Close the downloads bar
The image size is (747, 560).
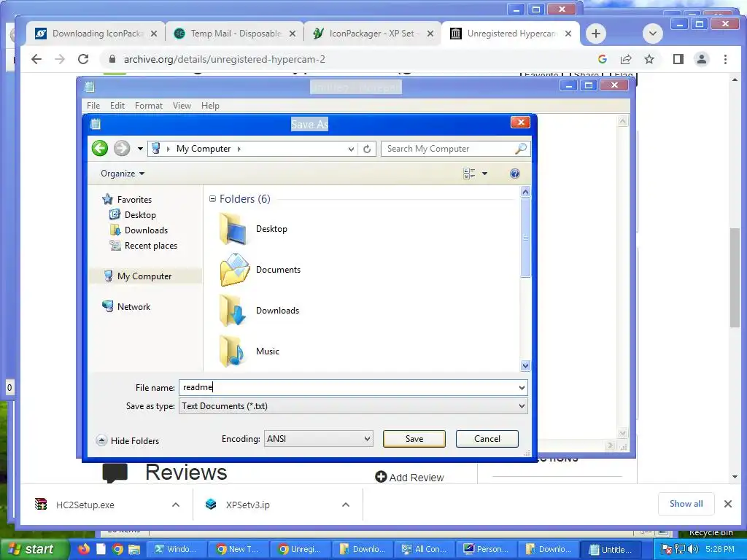coord(728,504)
